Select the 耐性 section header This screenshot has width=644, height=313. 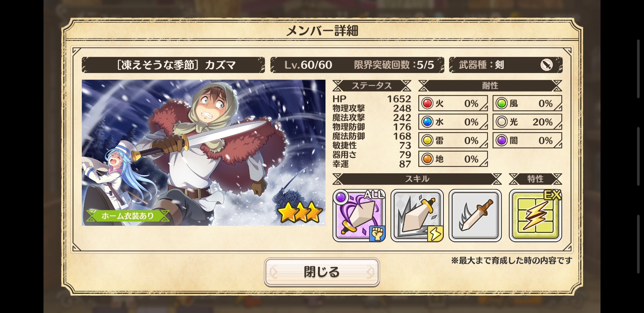point(490,86)
